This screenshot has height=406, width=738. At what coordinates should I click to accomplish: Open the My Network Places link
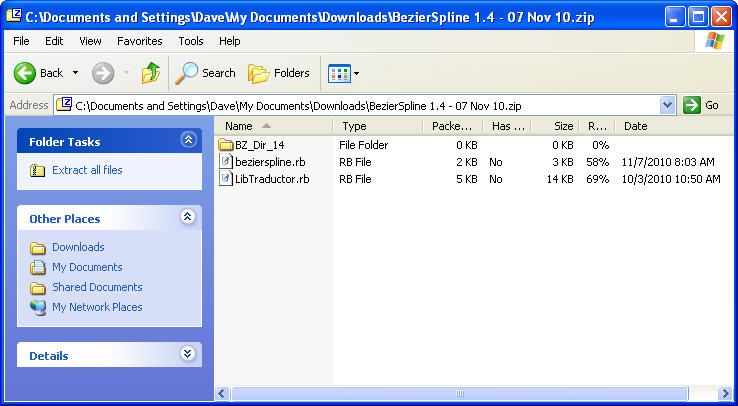coord(97,307)
